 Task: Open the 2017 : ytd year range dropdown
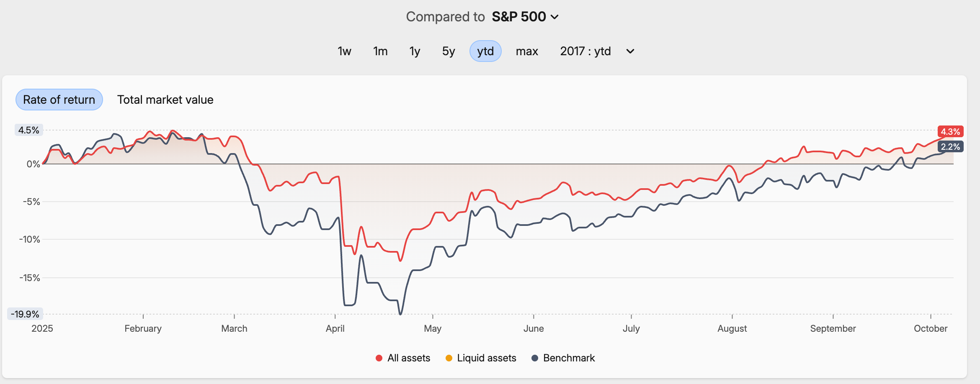(585, 51)
